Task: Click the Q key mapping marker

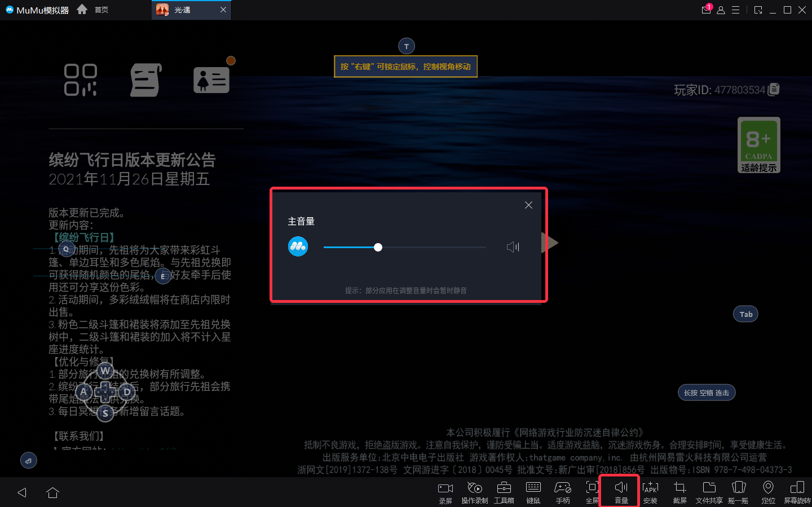Action: [x=66, y=249]
